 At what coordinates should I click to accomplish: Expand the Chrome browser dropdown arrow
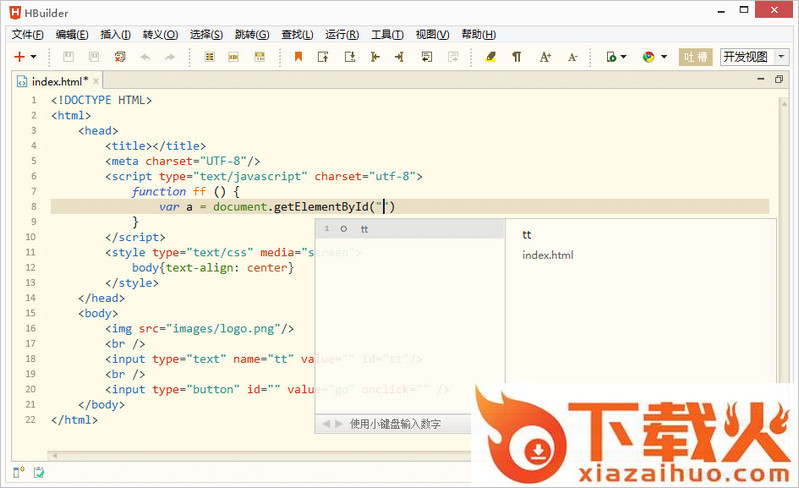(663, 58)
